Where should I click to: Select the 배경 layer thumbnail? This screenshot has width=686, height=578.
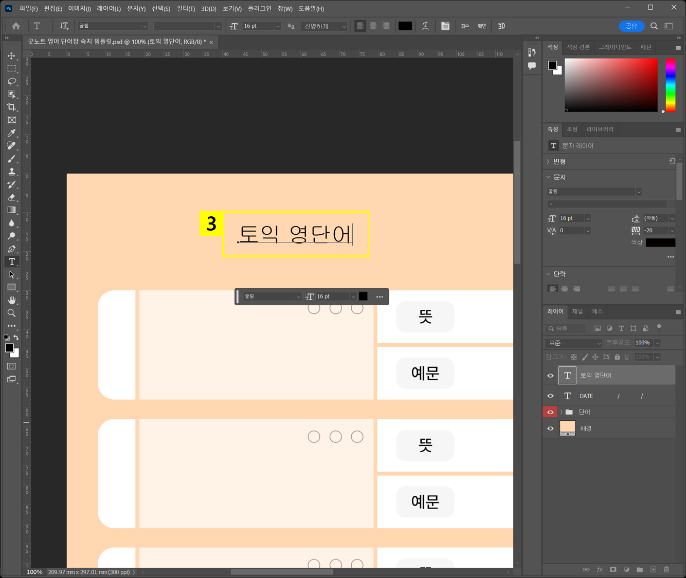coord(567,428)
